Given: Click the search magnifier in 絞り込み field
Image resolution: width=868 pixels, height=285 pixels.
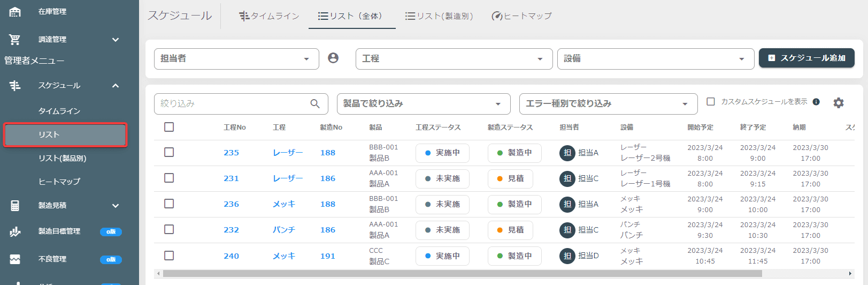Looking at the screenshot, I should (x=315, y=103).
